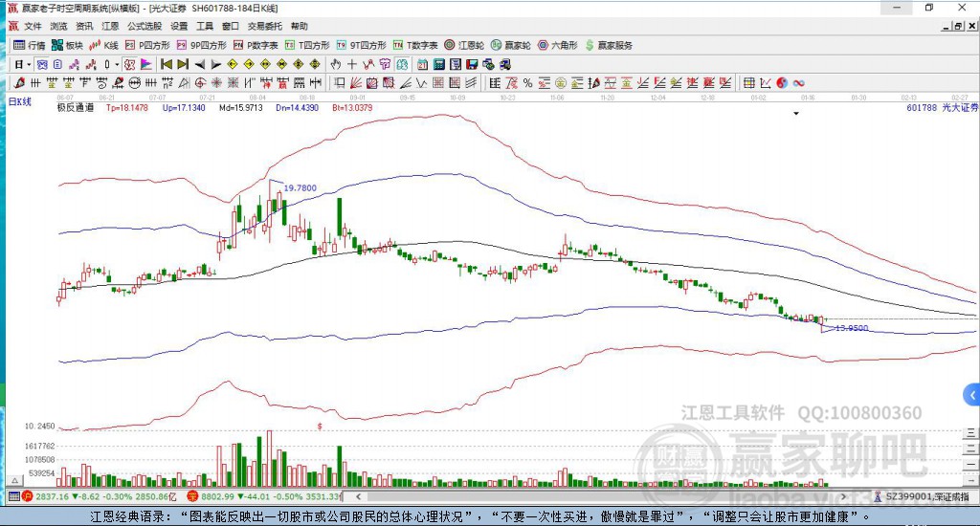Screen dimensions: 980x526
Task: Move chart left with black left arrow
Action: (199, 64)
